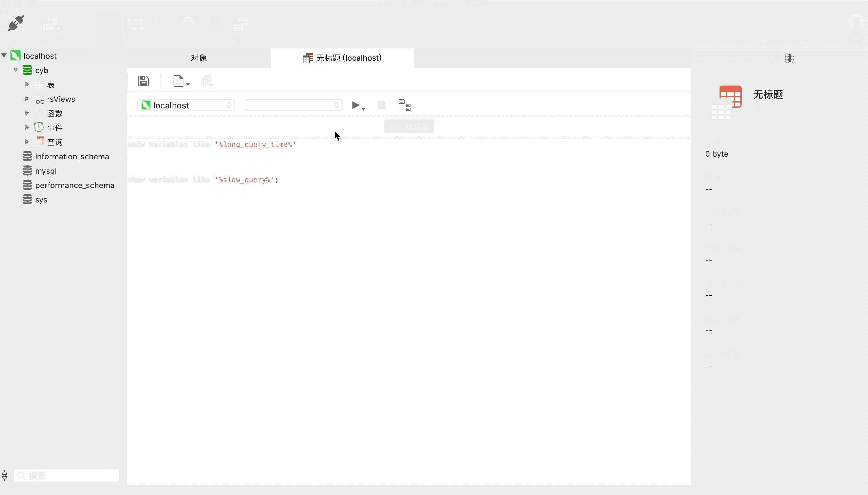Image resolution: width=868 pixels, height=495 pixels.
Task: Click the '%long_query_time%' SQL line
Action: [212, 145]
